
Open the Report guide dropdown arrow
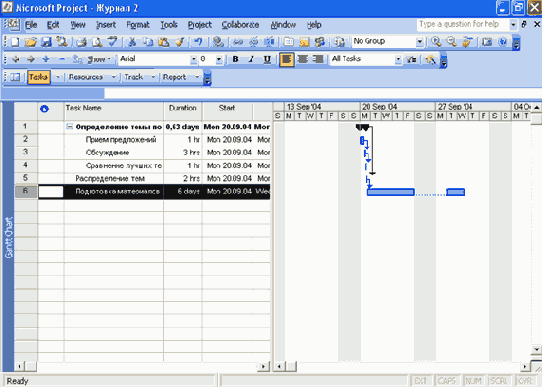pyautogui.click(x=197, y=77)
